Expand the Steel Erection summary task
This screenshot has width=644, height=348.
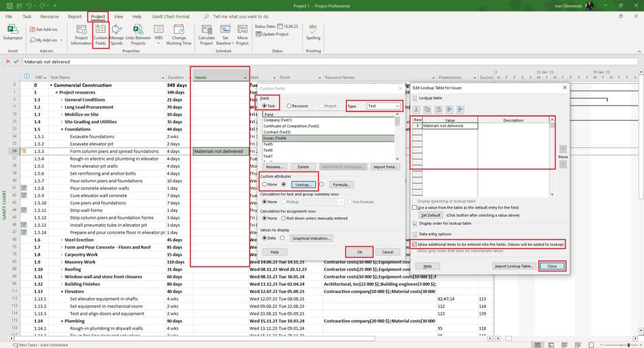click(x=62, y=240)
